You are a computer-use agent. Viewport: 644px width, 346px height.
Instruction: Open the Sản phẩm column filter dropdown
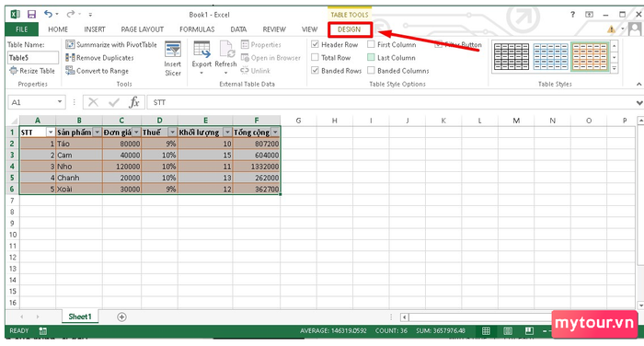click(x=97, y=133)
